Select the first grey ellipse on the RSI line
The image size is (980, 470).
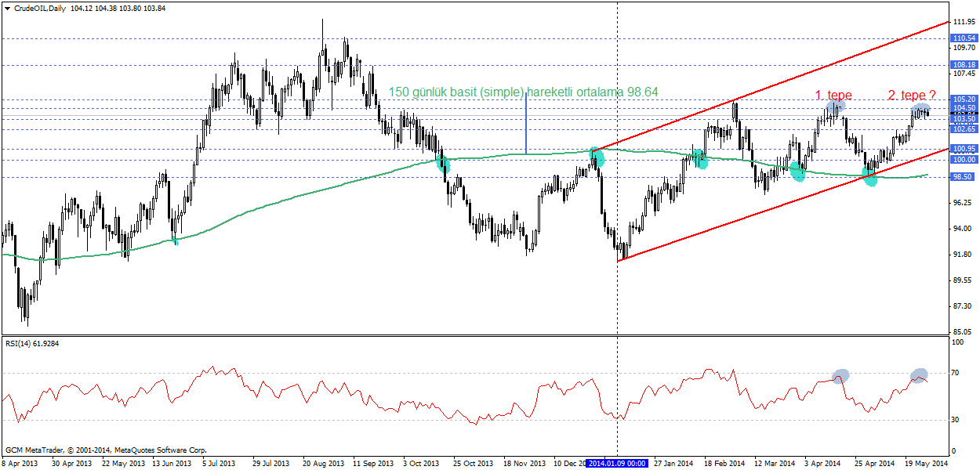(x=840, y=375)
